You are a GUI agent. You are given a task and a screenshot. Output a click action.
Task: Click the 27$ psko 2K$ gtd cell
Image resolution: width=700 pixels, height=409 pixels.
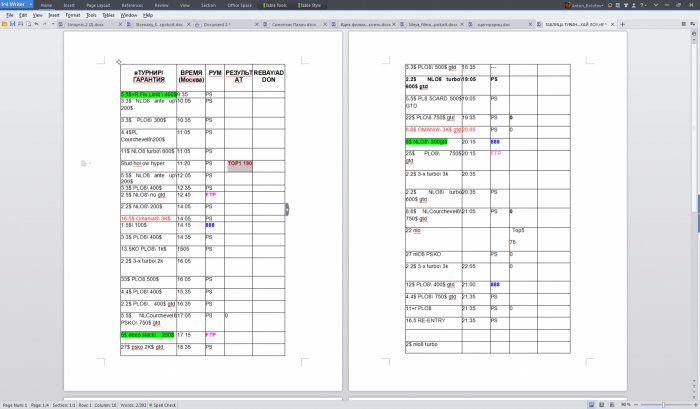click(148, 349)
